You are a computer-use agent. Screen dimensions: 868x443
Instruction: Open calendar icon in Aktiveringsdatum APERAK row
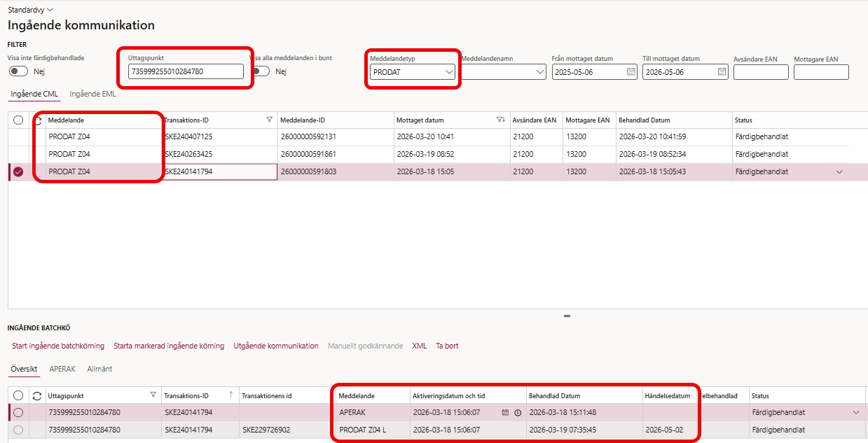(505, 413)
